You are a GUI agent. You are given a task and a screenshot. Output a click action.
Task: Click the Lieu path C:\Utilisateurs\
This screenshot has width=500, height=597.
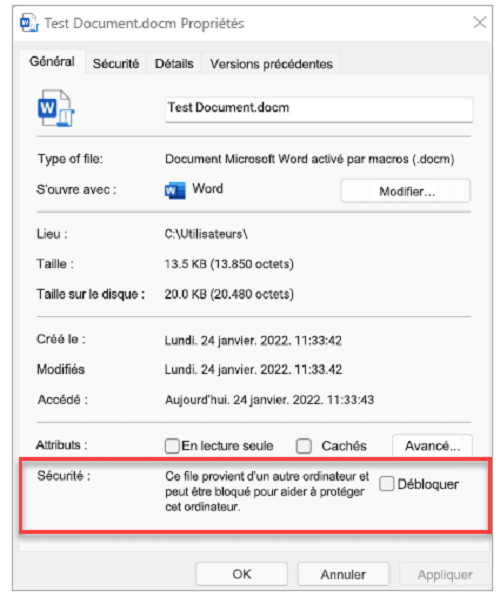coord(206,234)
